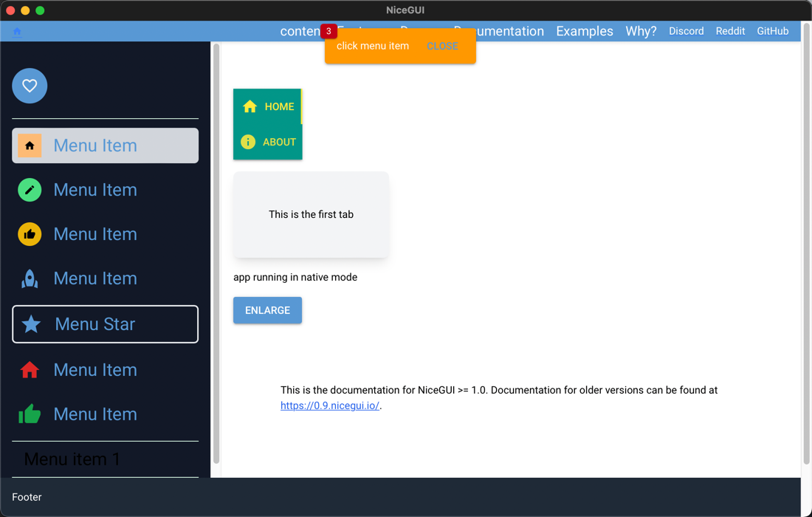Viewport: 812px width, 517px height.
Task: Click the large green thumbs-up icon
Action: [x=30, y=414]
